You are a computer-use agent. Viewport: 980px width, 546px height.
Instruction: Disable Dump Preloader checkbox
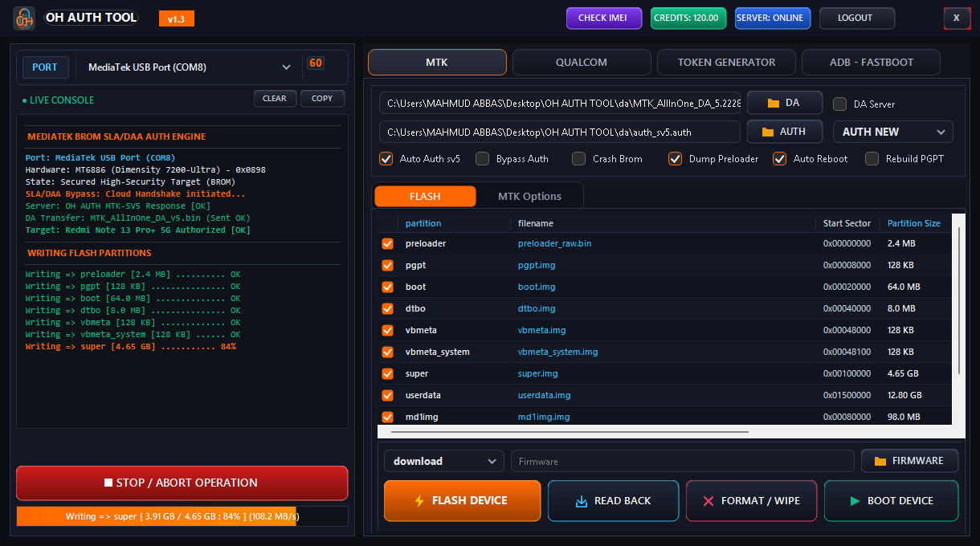[x=675, y=158]
